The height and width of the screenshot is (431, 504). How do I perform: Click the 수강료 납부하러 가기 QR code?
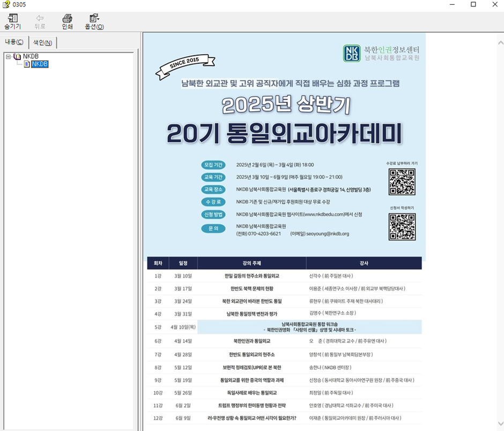pos(402,181)
